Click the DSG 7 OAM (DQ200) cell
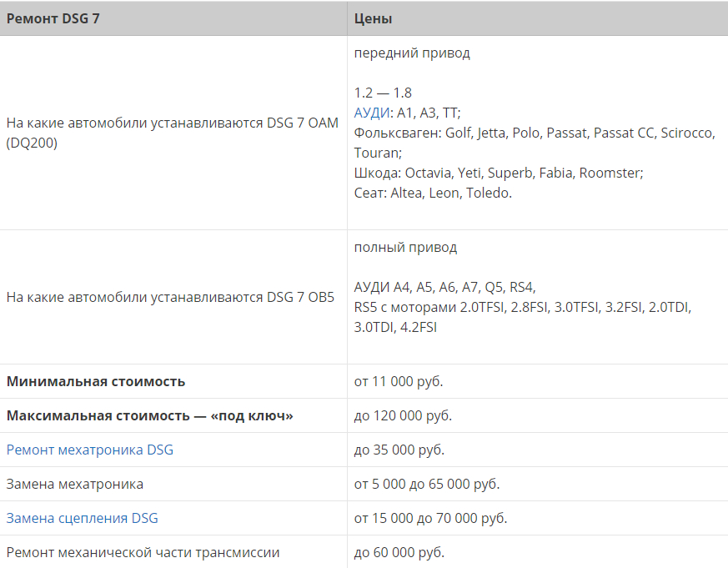The width and height of the screenshot is (728, 568). 173,133
